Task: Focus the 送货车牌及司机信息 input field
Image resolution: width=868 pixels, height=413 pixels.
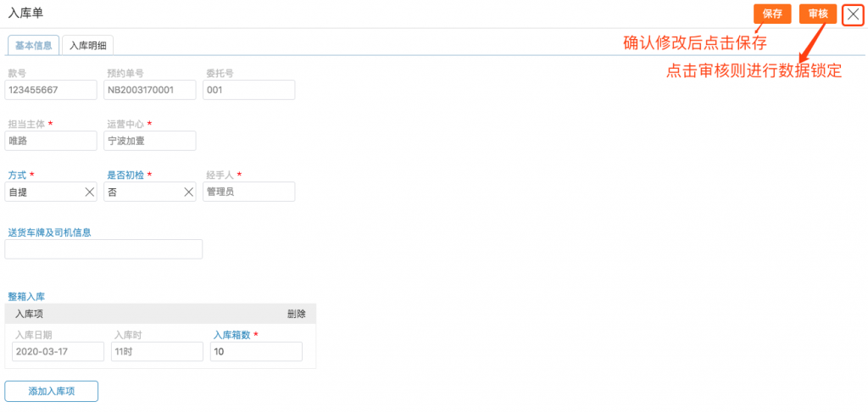Action: point(103,249)
